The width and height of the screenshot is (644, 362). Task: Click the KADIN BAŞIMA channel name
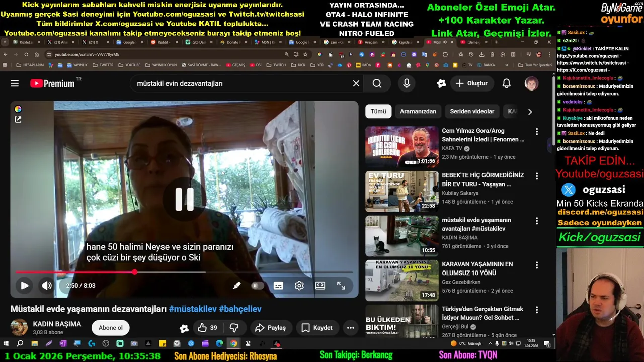57,324
